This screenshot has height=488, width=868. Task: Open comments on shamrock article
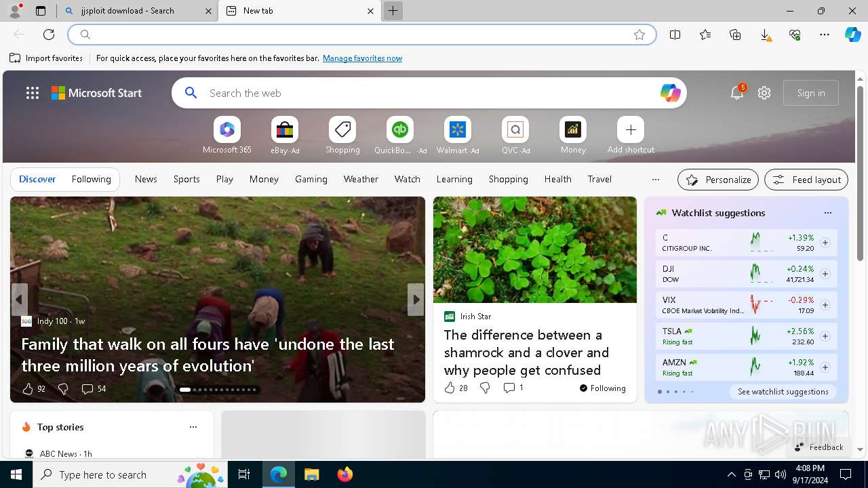pos(513,388)
